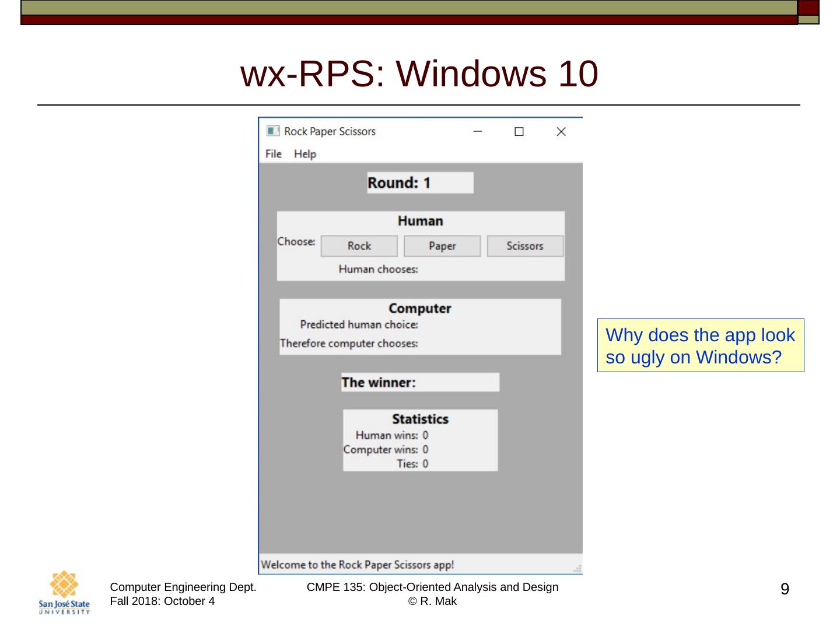
Task: Close the Rock Paper Scissors window
Action: coord(561,131)
